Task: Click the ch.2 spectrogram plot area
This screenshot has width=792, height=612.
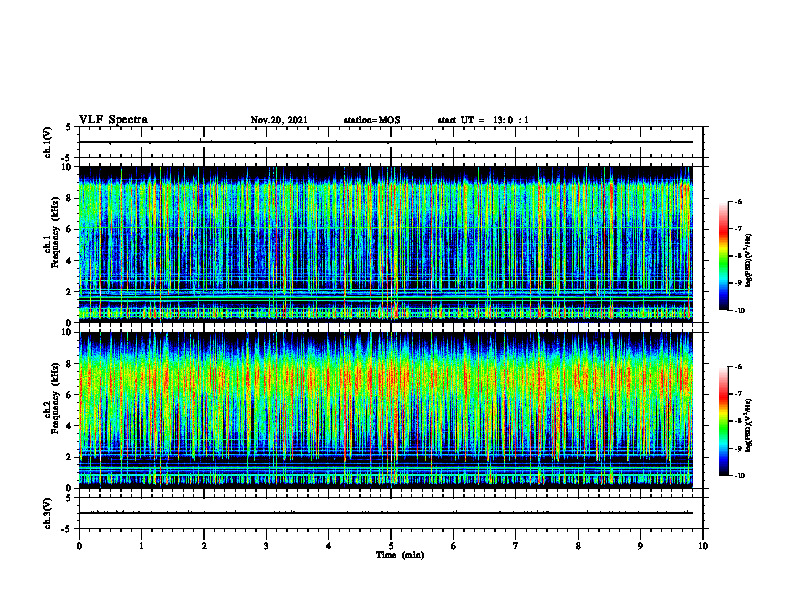Action: tap(386, 410)
